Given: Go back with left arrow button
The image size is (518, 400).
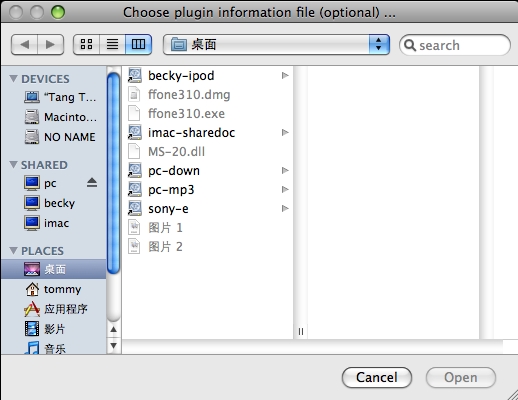Looking at the screenshot, I should point(24,44).
